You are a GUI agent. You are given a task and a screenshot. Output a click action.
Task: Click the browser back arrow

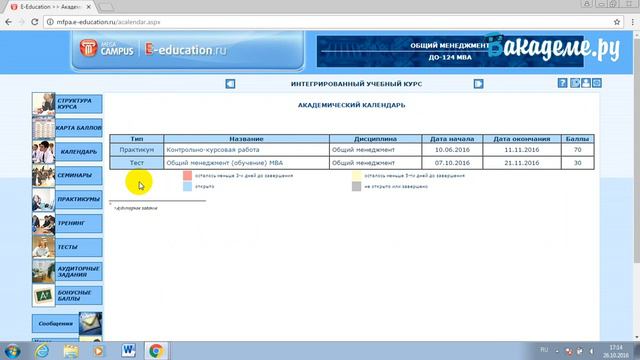click(x=9, y=22)
